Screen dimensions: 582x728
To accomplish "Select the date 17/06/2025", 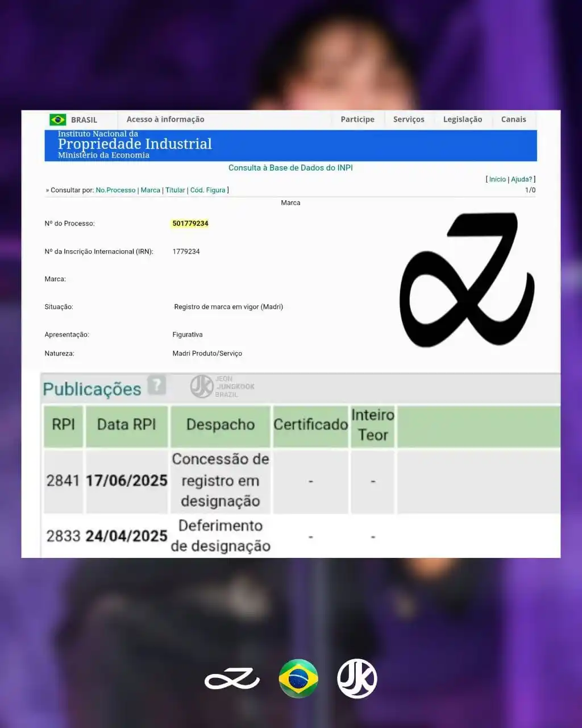I will point(127,481).
